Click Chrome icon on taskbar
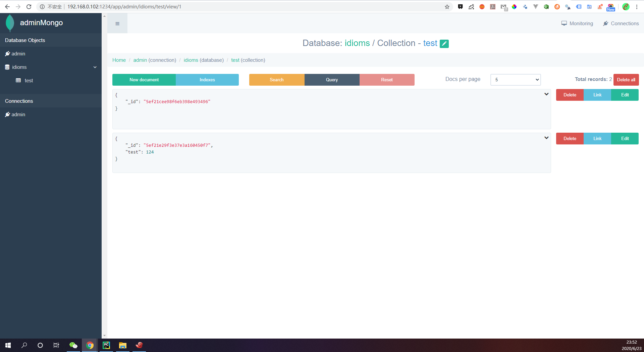 90,345
